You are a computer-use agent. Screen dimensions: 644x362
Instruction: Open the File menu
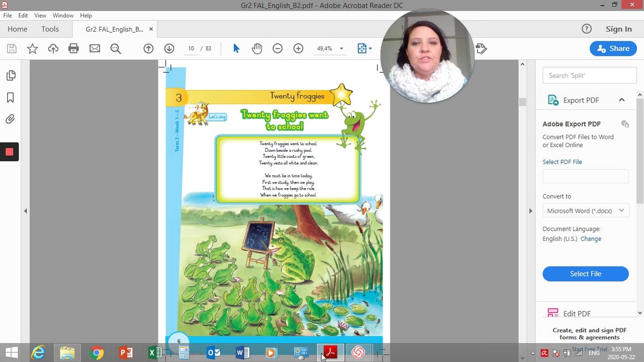8,16
